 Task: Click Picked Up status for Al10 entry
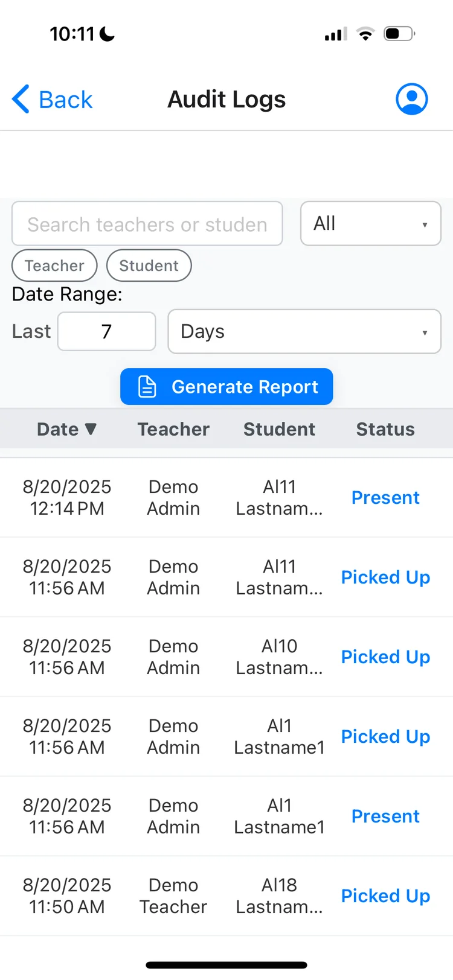pyautogui.click(x=385, y=657)
